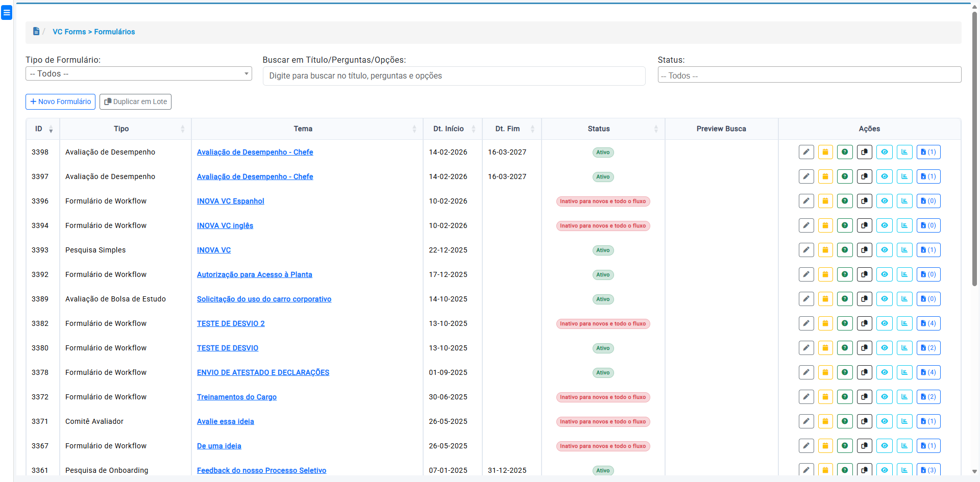Image resolution: width=980 pixels, height=482 pixels.
Task: Click the pencil edit icon for form 3372
Action: [x=806, y=397]
